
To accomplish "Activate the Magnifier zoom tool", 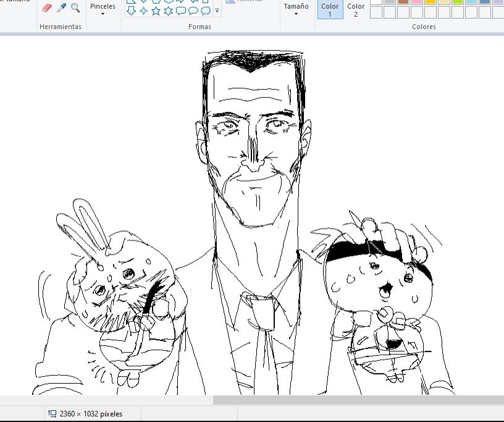I will [x=75, y=8].
